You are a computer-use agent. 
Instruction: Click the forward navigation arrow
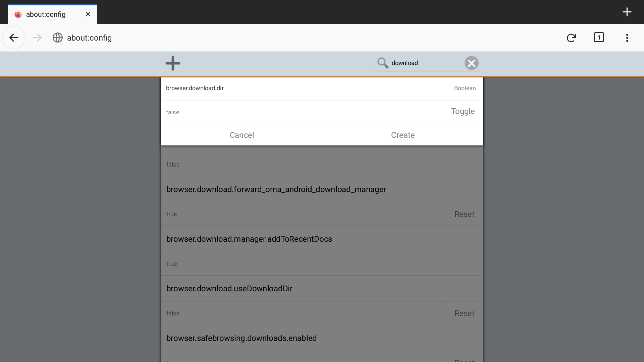(x=37, y=38)
